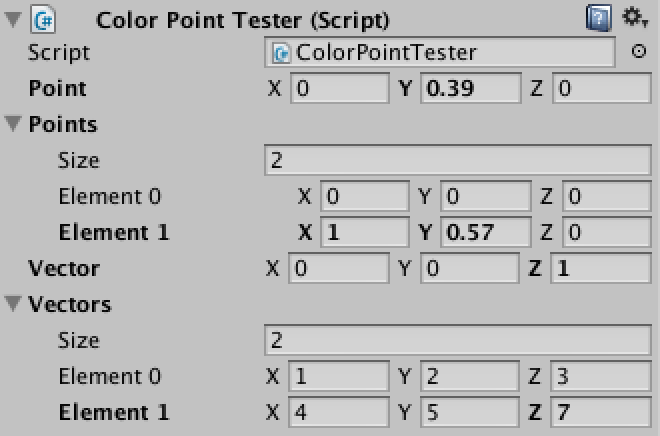Collapse the Color Point Tester component
The width and height of the screenshot is (660, 436).
coord(13,19)
